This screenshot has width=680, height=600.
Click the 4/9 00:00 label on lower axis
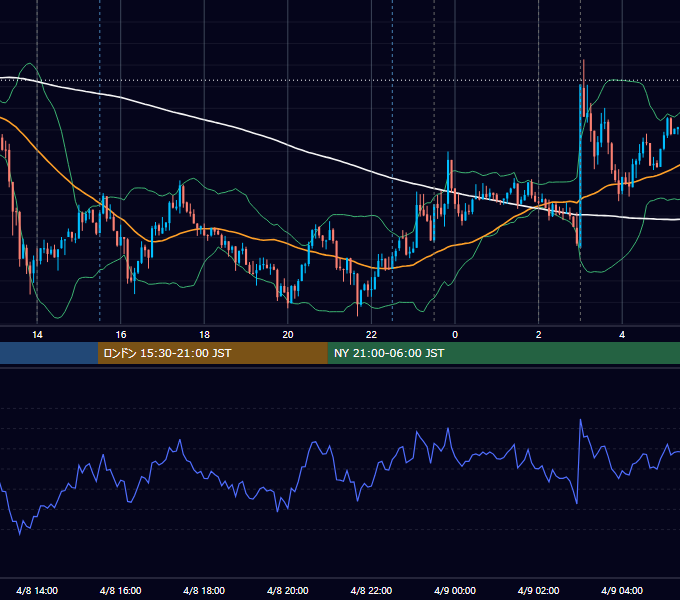point(455,591)
